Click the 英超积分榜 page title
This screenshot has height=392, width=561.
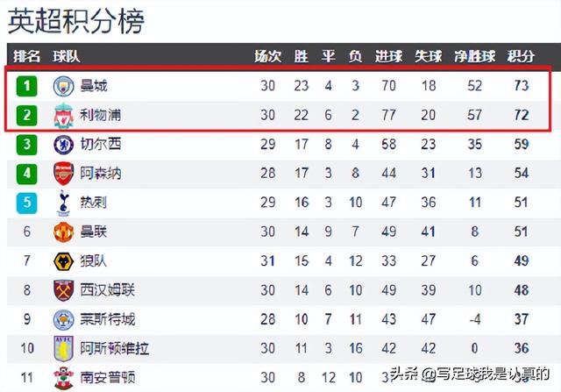click(x=76, y=21)
